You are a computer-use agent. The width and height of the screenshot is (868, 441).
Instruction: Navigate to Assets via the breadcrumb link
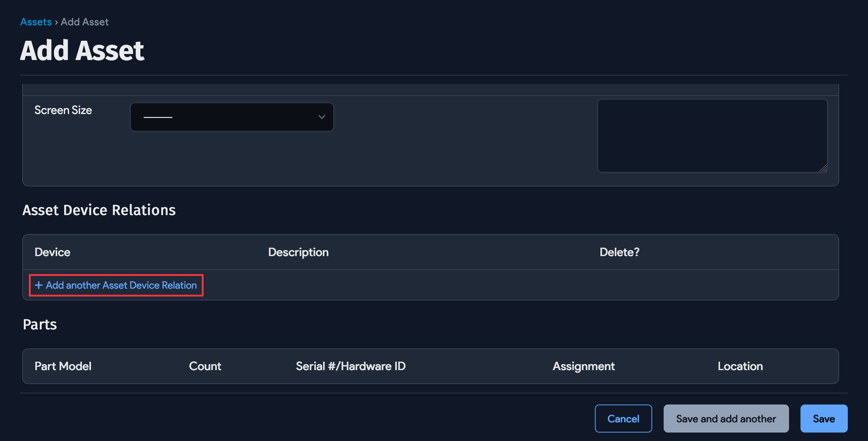36,22
